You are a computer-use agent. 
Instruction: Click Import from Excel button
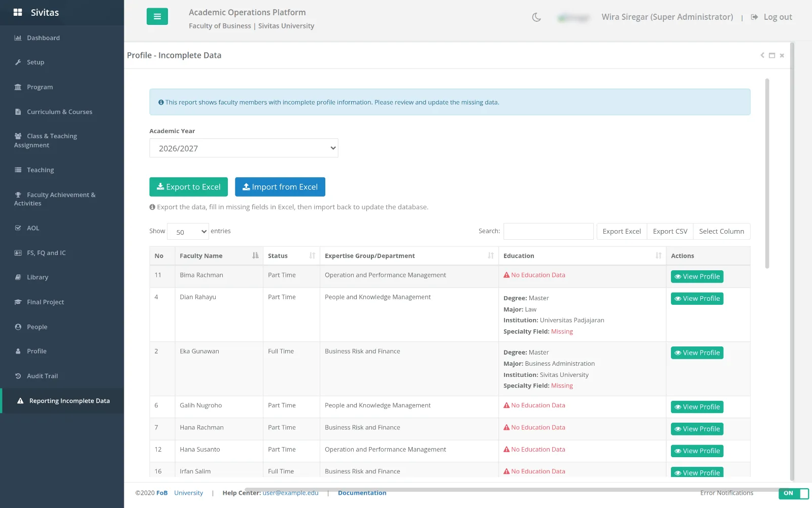[280, 187]
